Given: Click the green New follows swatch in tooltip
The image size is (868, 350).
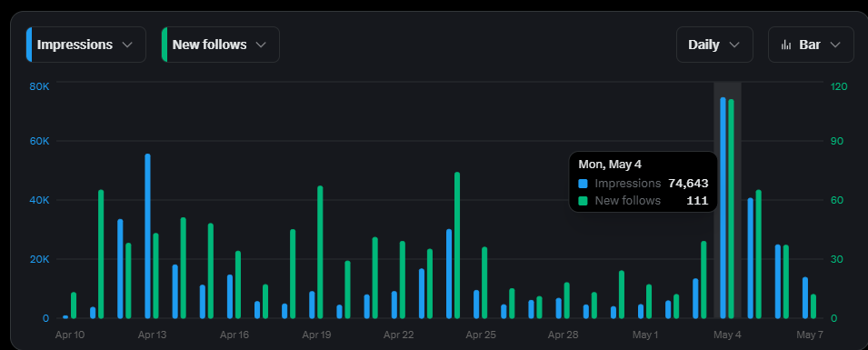Looking at the screenshot, I should pos(583,201).
